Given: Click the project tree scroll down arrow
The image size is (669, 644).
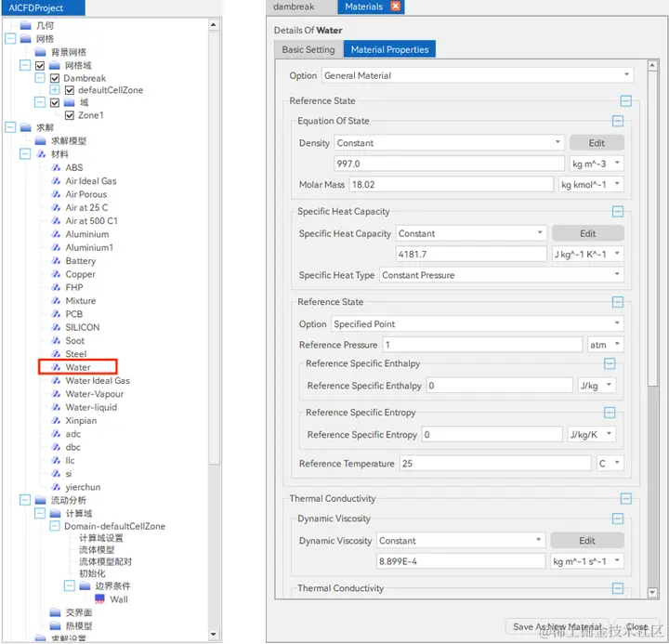Looking at the screenshot, I should (214, 634).
